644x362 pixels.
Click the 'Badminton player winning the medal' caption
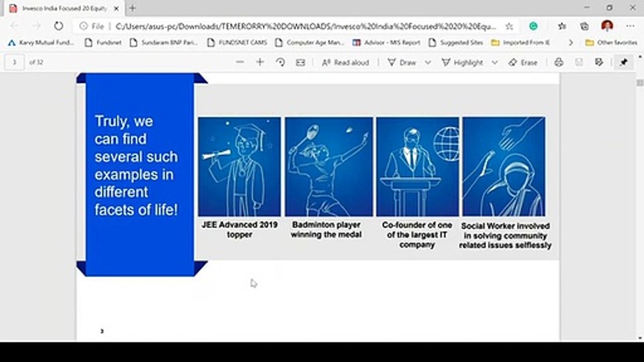326,230
